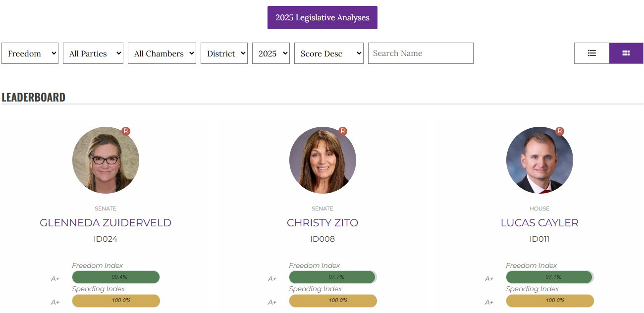The height and width of the screenshot is (313, 644).
Task: Click district label ID024
Action: [x=106, y=239]
